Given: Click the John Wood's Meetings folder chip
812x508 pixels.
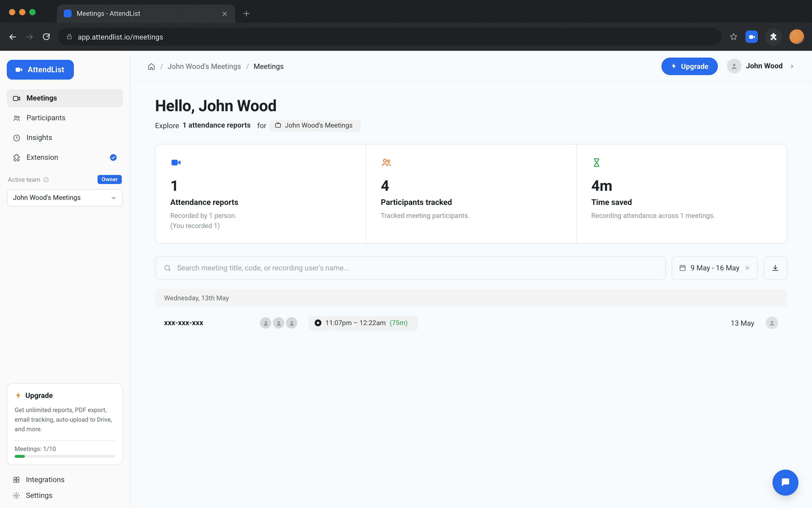Looking at the screenshot, I should pyautogui.click(x=315, y=125).
